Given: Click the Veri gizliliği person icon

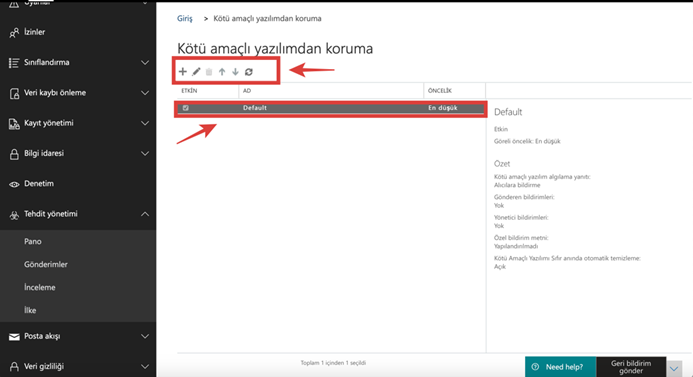Looking at the screenshot, I should click(x=14, y=367).
